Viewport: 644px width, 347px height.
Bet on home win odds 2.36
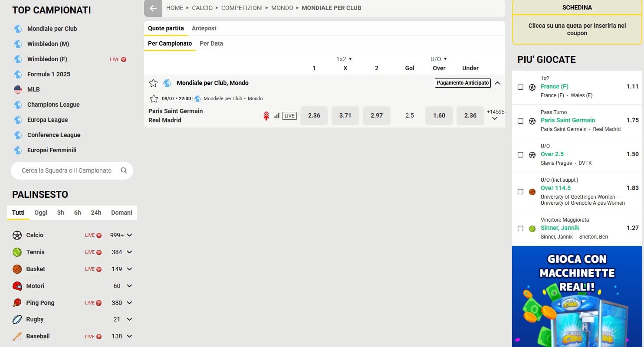[x=314, y=115]
